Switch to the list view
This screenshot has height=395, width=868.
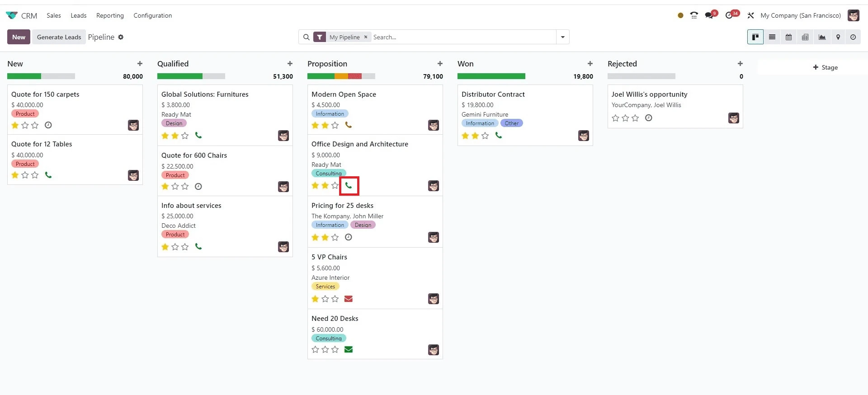click(772, 37)
